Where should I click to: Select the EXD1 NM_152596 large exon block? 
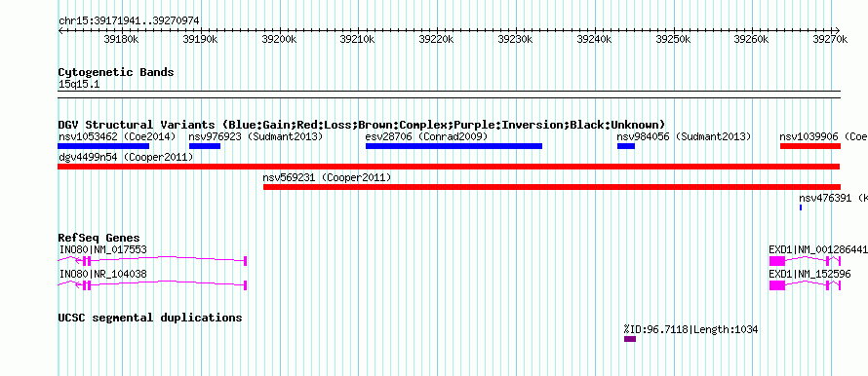click(x=777, y=285)
